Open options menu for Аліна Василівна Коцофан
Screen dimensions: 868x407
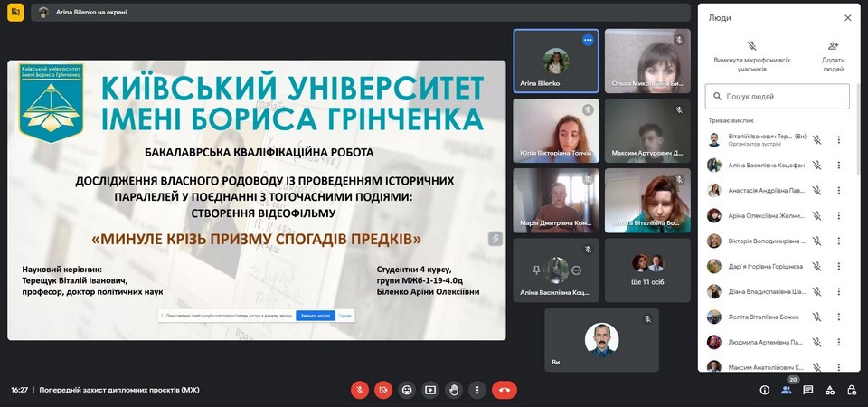coord(838,166)
